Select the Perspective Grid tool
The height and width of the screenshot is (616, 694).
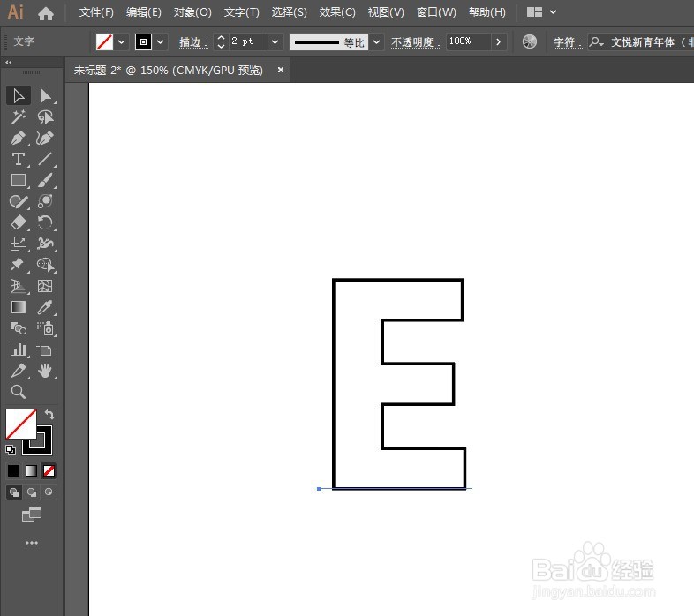(x=19, y=286)
